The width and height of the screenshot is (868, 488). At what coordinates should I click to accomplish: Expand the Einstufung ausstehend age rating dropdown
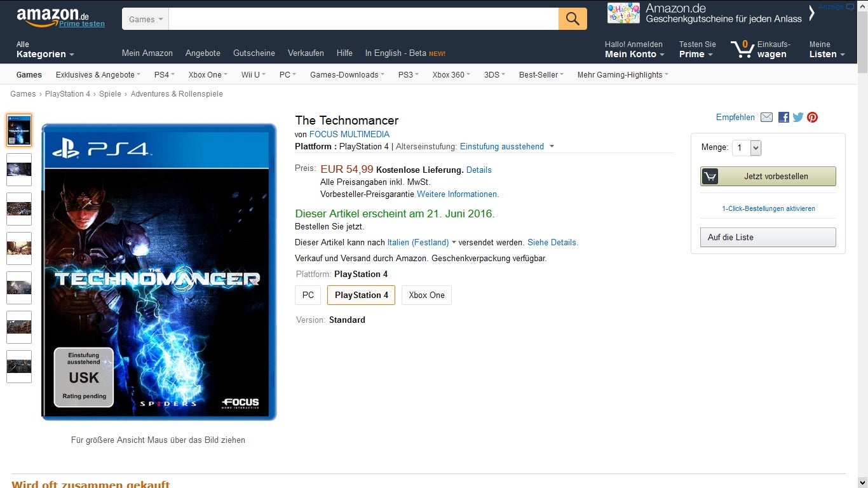pyautogui.click(x=507, y=147)
